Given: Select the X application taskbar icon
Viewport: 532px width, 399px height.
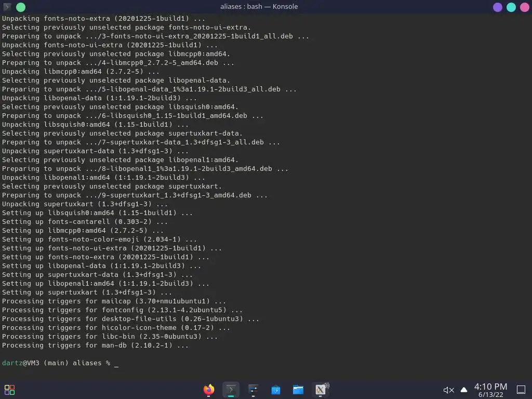Looking at the screenshot, I should [321, 390].
